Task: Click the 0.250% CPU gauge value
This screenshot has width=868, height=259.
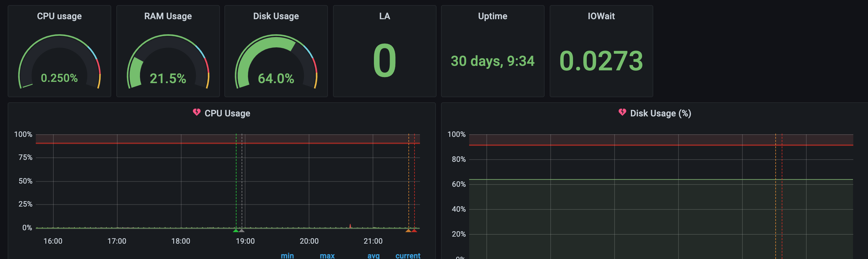Action: [x=59, y=78]
